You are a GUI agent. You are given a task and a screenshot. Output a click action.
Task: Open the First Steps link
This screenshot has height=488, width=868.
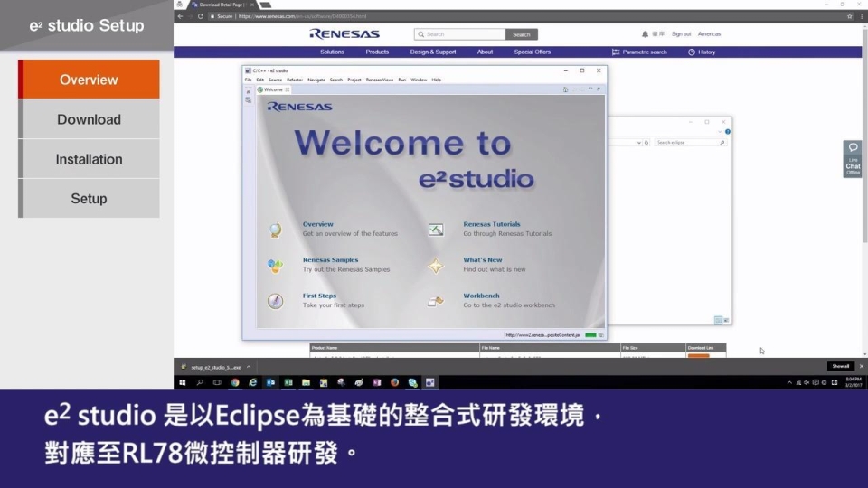[x=319, y=296]
